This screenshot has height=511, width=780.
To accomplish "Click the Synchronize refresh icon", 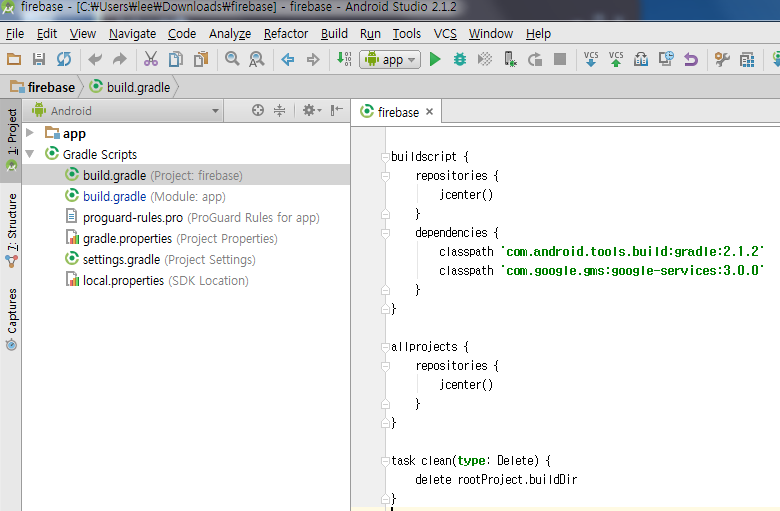I will [64, 59].
